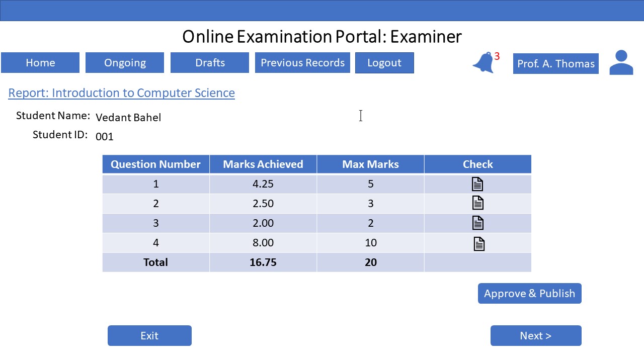Open the Report: Introduction to Computer Science link
The image size is (644, 362).
click(122, 93)
